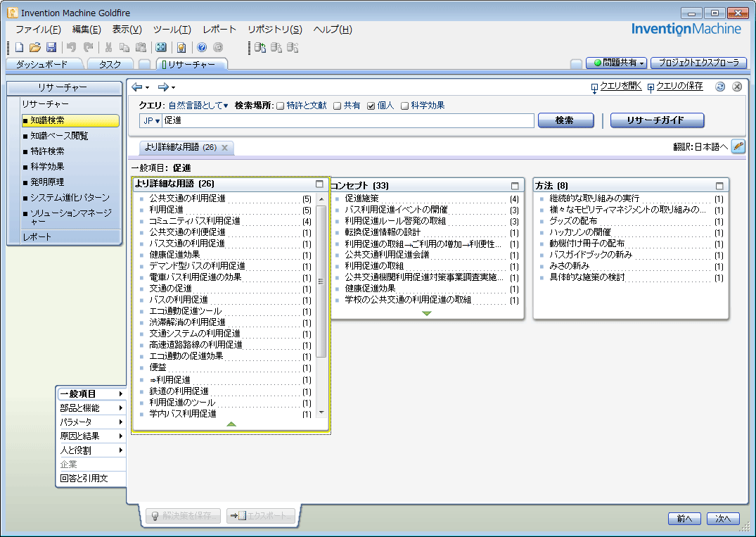The height and width of the screenshot is (537, 756).
Task: Open the 編集(E) menu
Action: tap(87, 30)
